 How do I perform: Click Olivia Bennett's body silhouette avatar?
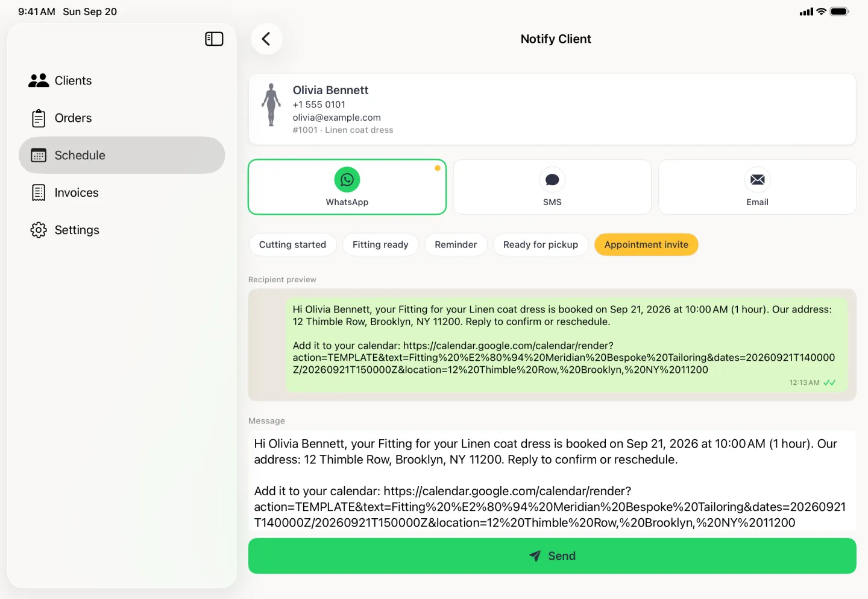[x=271, y=105]
